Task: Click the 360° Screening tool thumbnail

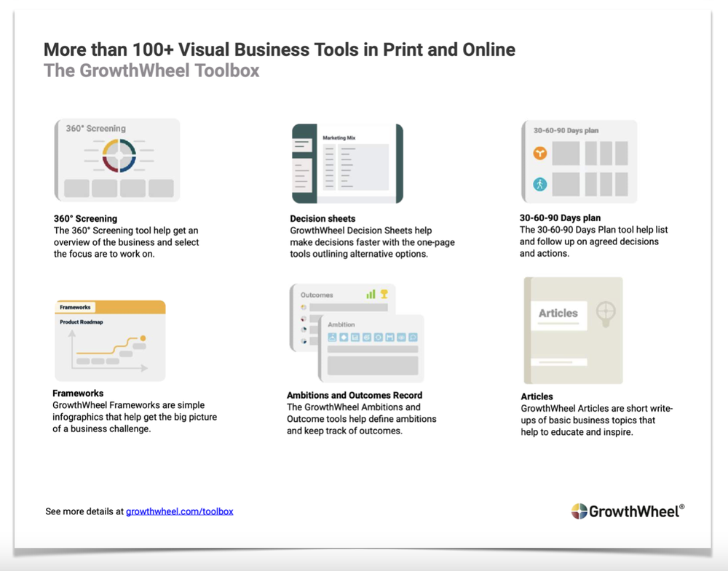Action: [x=117, y=160]
